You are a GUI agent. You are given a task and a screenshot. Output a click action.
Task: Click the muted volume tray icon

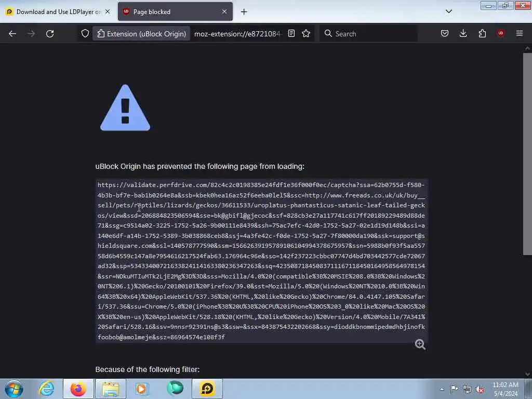(x=480, y=389)
